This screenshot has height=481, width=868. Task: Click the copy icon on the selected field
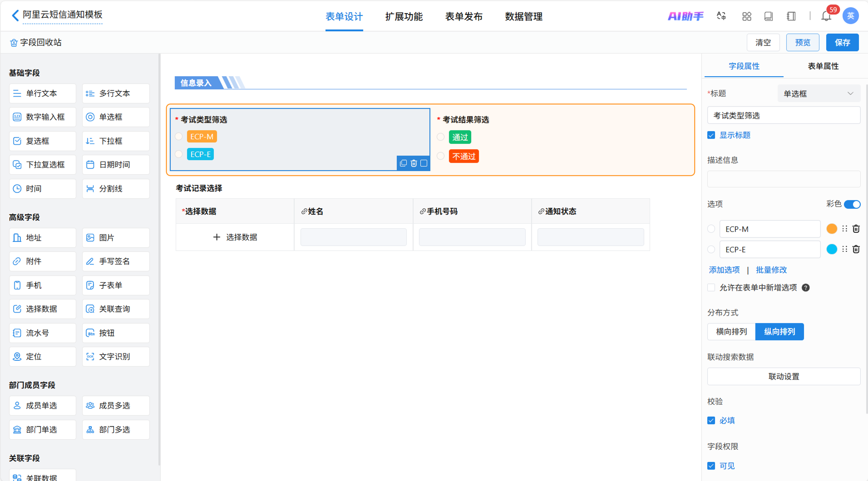(403, 163)
